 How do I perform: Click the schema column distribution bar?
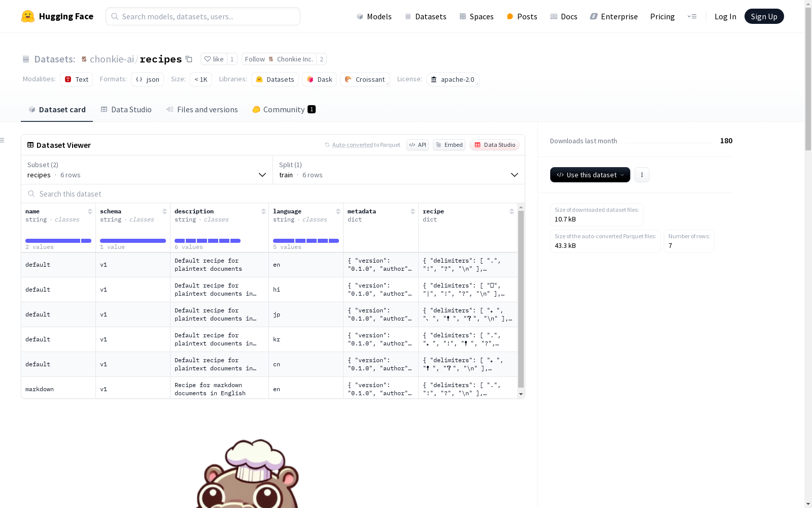pyautogui.click(x=133, y=241)
